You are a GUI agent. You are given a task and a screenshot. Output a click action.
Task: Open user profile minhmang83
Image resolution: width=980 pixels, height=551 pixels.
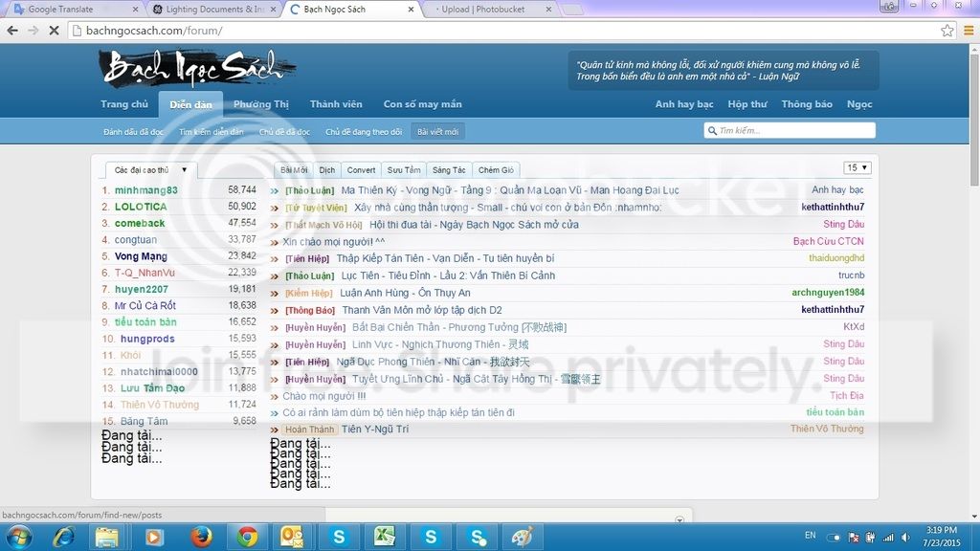(146, 190)
